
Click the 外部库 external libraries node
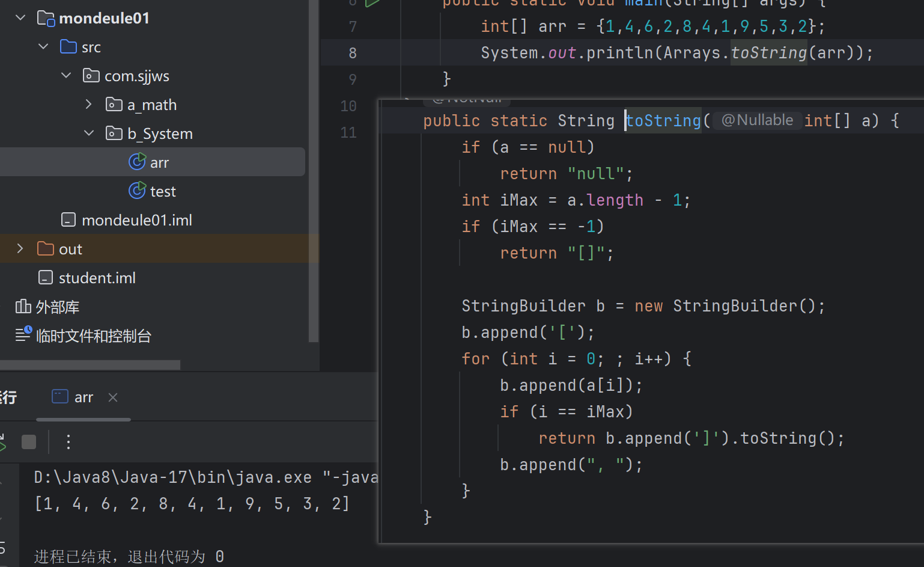pyautogui.click(x=57, y=307)
